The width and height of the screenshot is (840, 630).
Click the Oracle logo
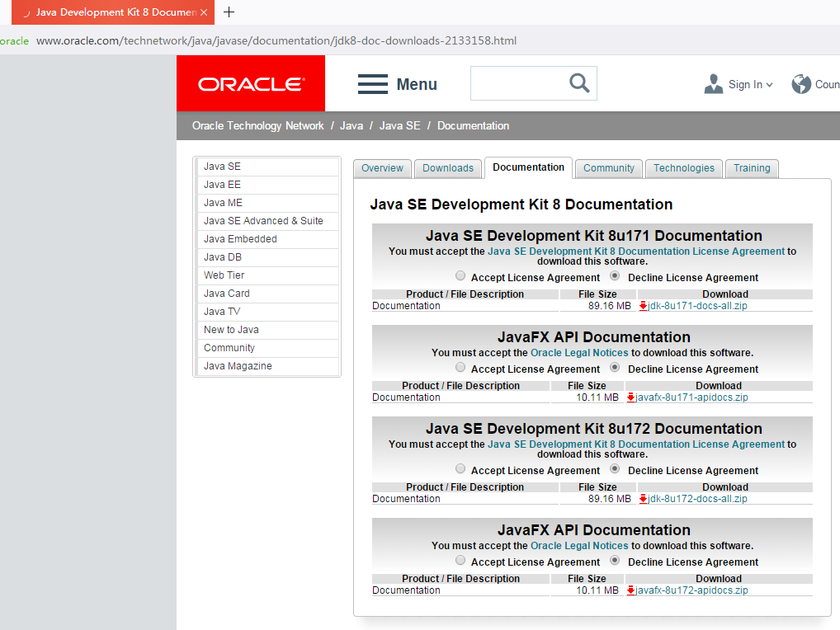251,84
